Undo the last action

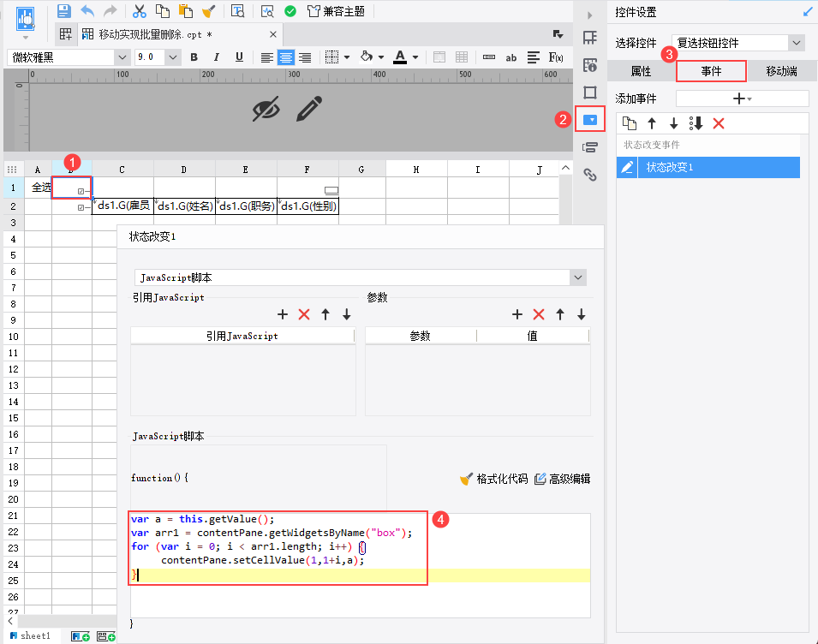[x=87, y=11]
